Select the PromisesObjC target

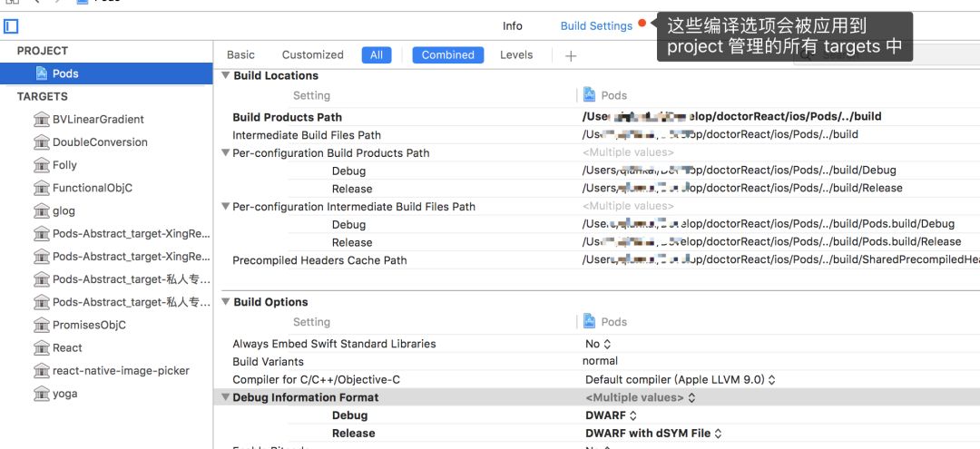89,325
